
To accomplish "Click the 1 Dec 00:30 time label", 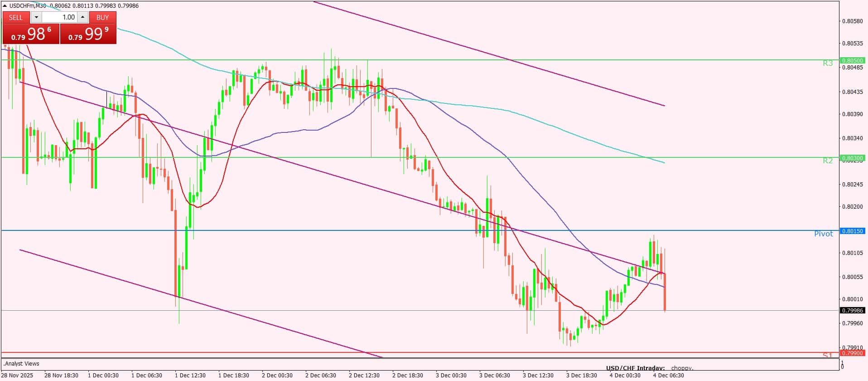I will coord(103,376).
